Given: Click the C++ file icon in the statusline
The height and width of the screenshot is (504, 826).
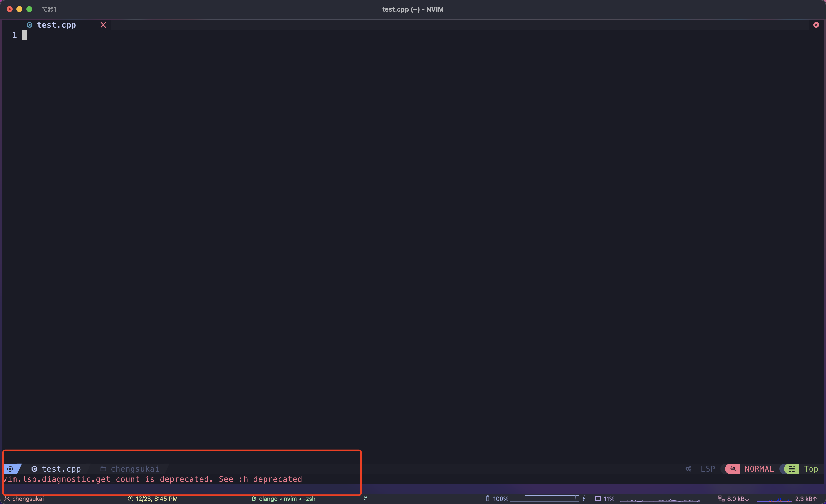Looking at the screenshot, I should coord(34,469).
